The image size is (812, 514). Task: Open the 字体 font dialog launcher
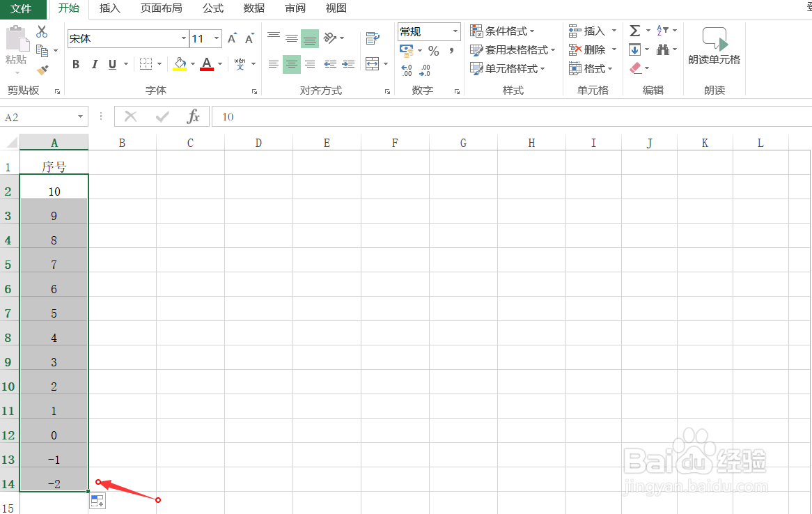click(x=254, y=92)
